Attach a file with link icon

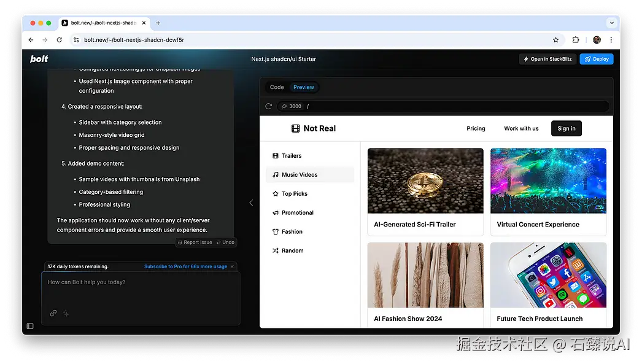click(53, 313)
